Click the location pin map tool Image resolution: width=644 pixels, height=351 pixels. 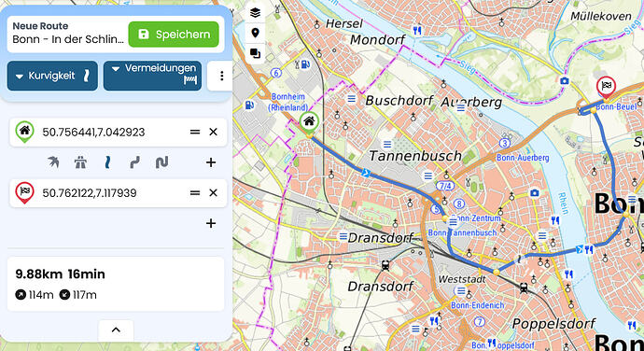point(255,33)
